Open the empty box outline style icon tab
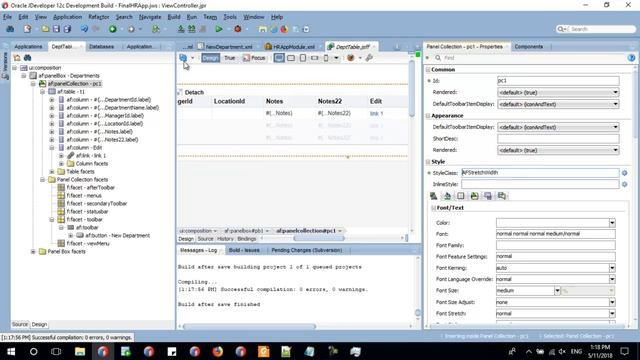Image resolution: width=640 pixels, height=360 pixels. pyautogui.click(x=461, y=196)
